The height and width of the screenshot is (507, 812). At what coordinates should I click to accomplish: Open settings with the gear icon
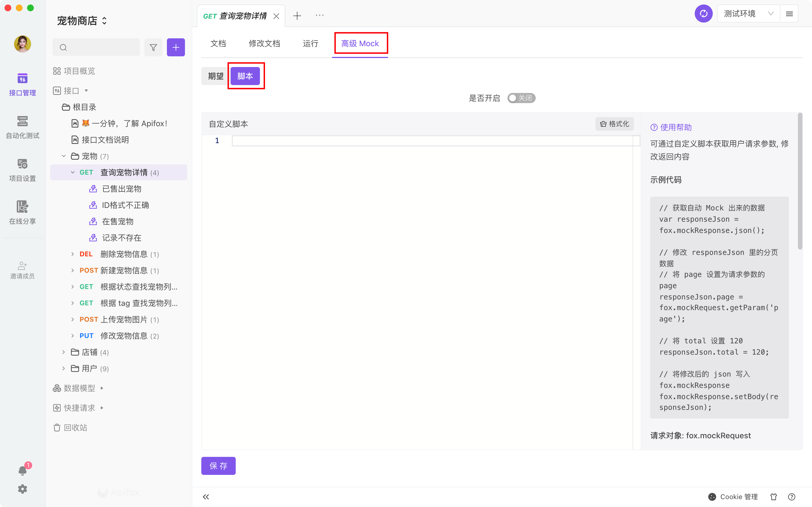[x=22, y=489]
